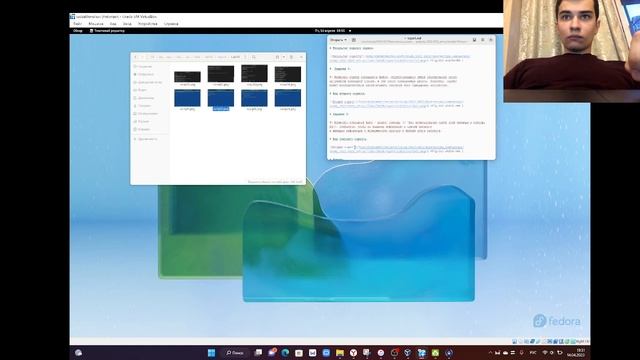Click the search icon in Files toolbar
This screenshot has height=360, width=640.
click(254, 57)
